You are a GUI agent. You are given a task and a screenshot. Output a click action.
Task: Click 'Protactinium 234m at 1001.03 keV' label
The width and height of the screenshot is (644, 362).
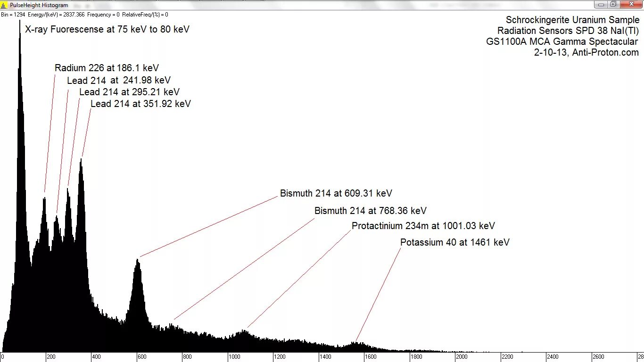tap(423, 226)
